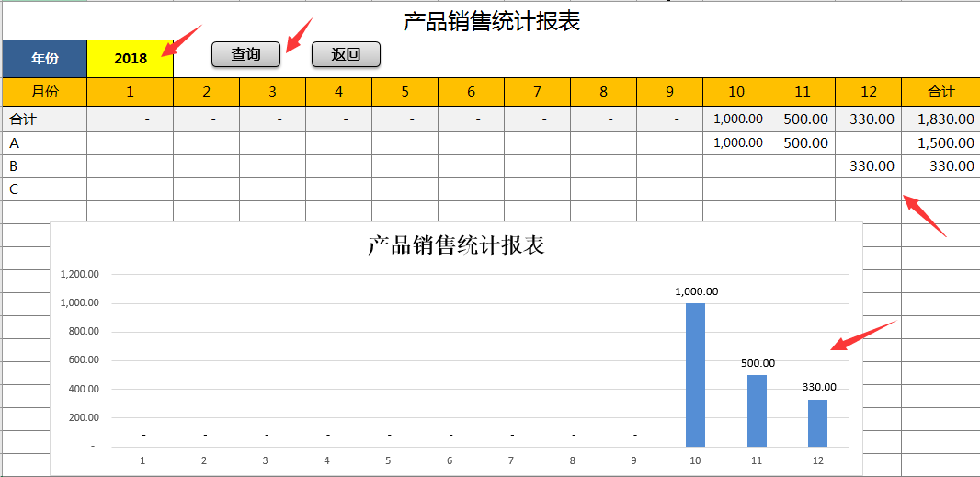This screenshot has width=980, height=477.
Task: Click month header 1
Action: point(130,92)
